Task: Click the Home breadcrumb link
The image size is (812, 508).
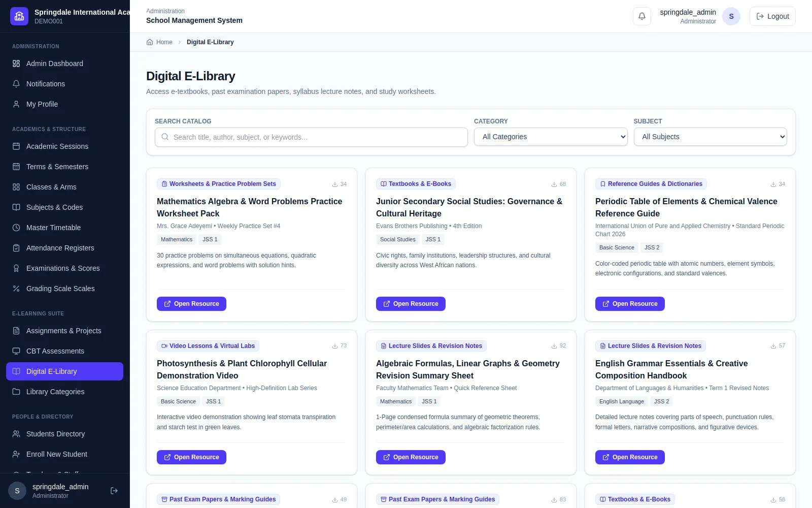Action: [x=159, y=42]
